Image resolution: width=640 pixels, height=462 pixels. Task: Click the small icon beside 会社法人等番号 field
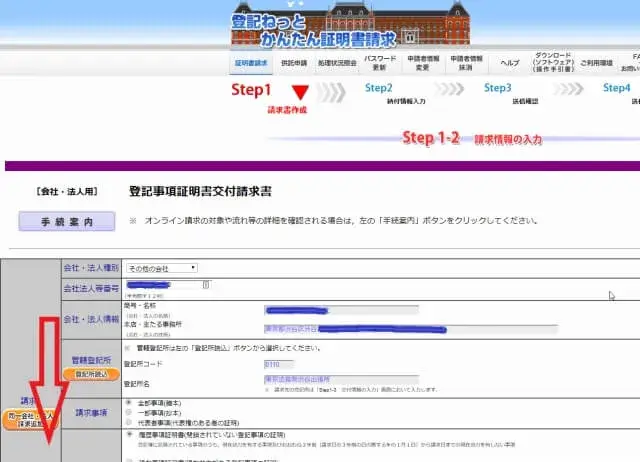tap(206, 284)
